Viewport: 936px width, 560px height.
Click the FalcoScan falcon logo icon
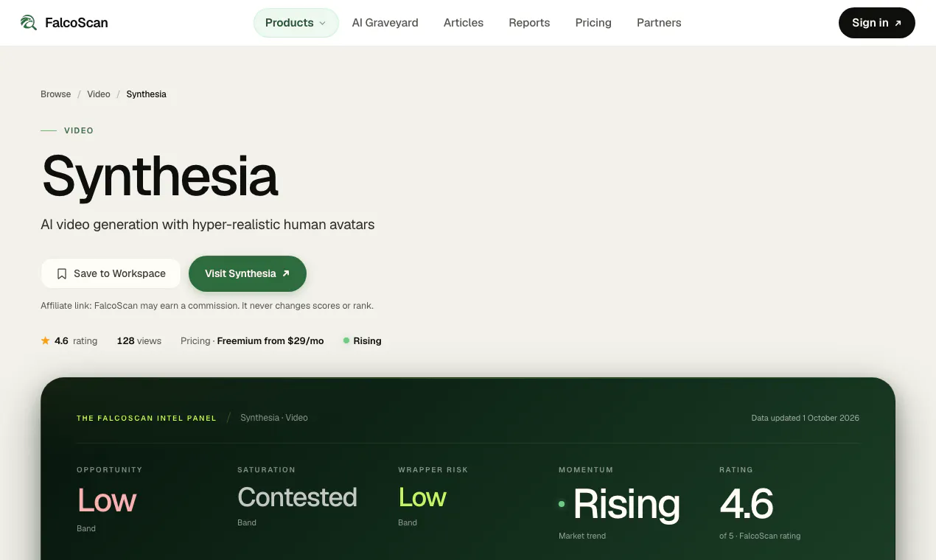[x=29, y=23]
